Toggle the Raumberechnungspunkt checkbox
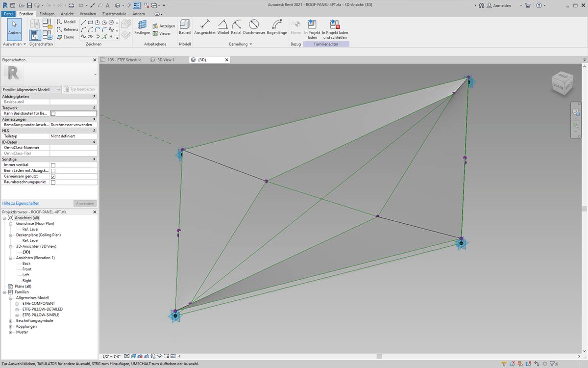588x368 pixels. point(53,182)
